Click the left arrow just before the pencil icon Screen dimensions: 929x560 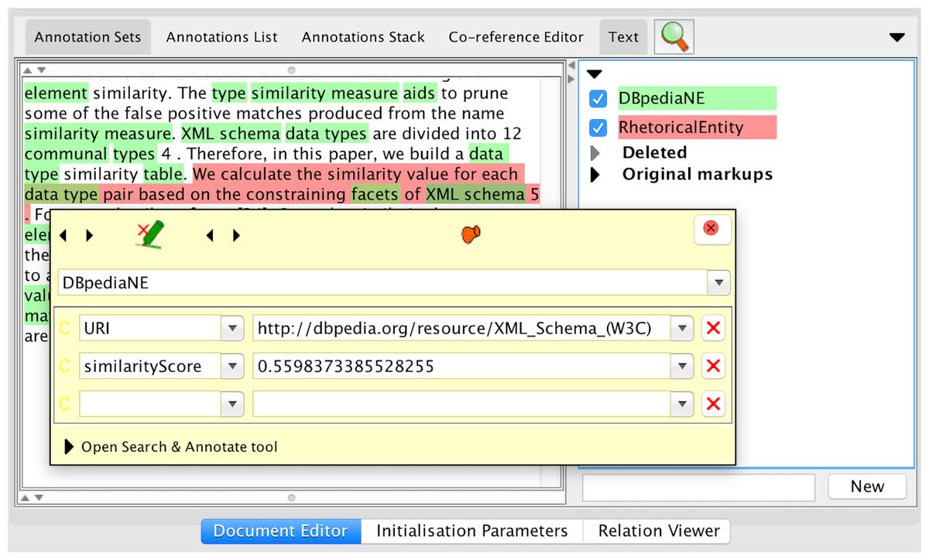tap(63, 235)
